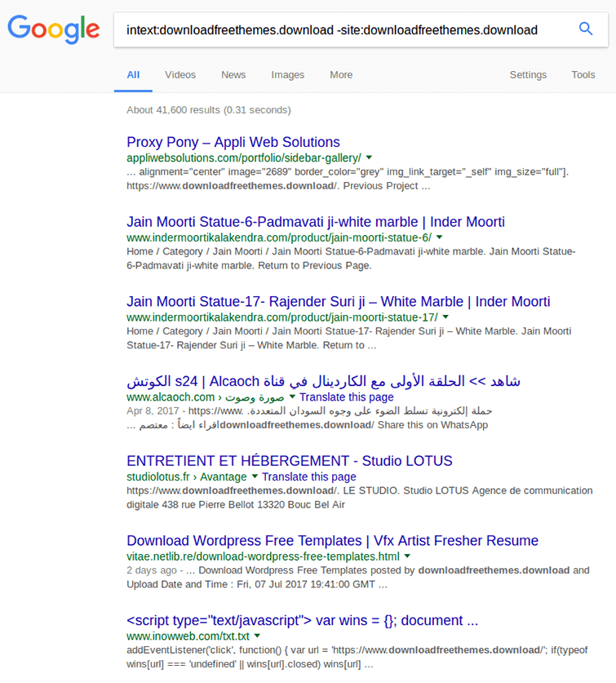The image size is (616, 683).
Task: Open the Alcaoch Arabic result title
Action: coord(323,381)
